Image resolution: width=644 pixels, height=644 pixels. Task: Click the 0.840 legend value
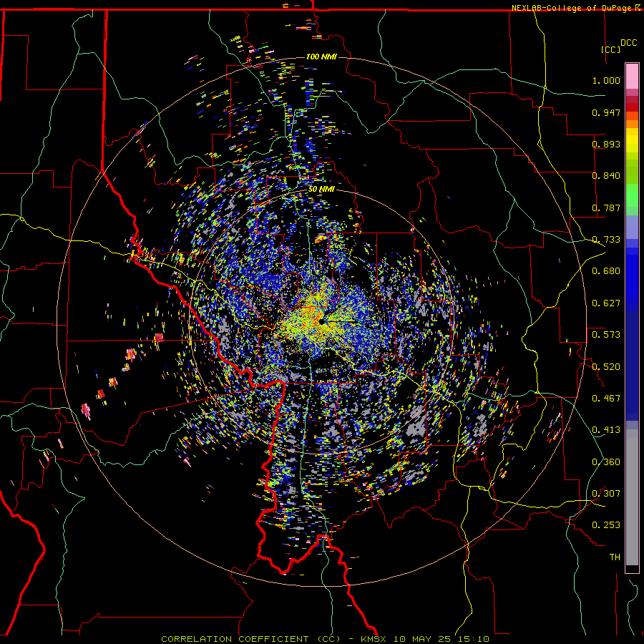pyautogui.click(x=606, y=176)
